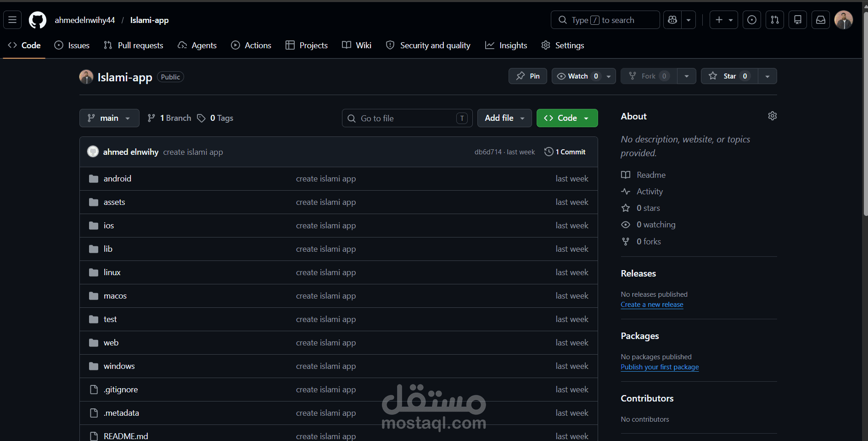Open the README.md file
This screenshot has width=868, height=441.
point(126,436)
